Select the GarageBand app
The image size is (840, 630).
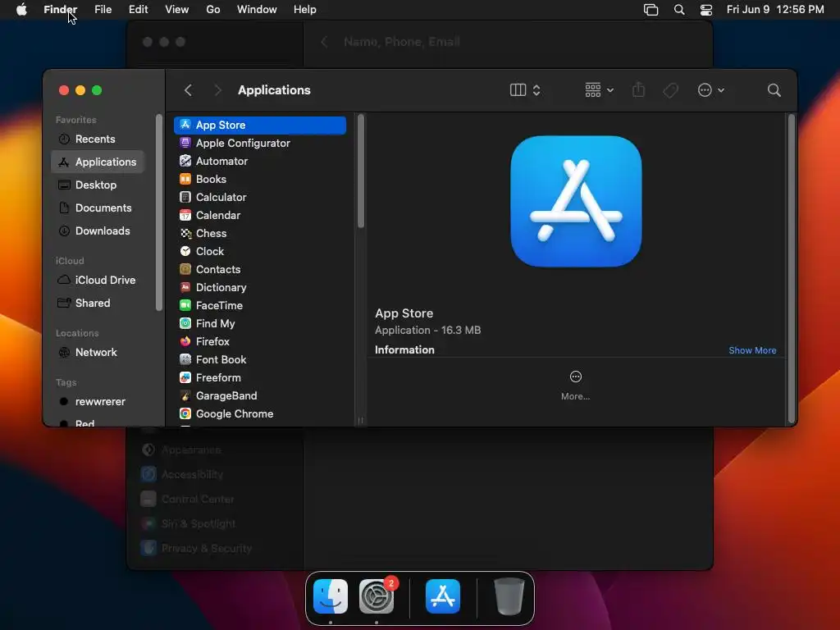[x=260, y=395]
